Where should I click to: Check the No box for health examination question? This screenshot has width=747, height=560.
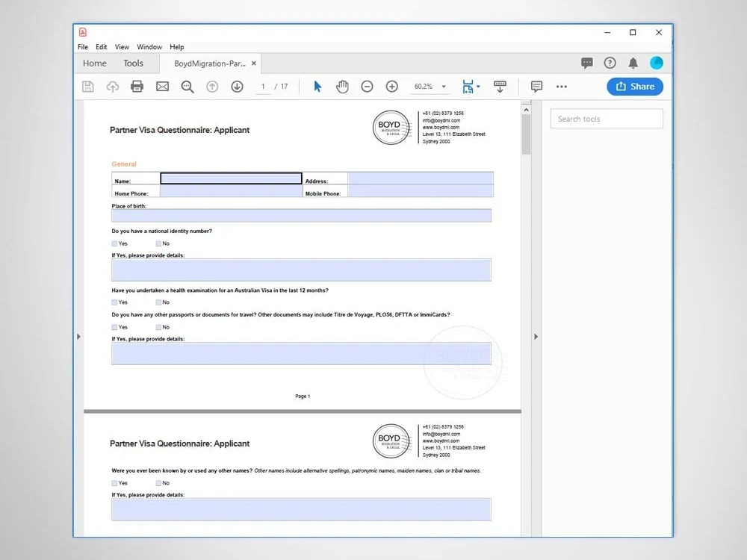coord(158,302)
